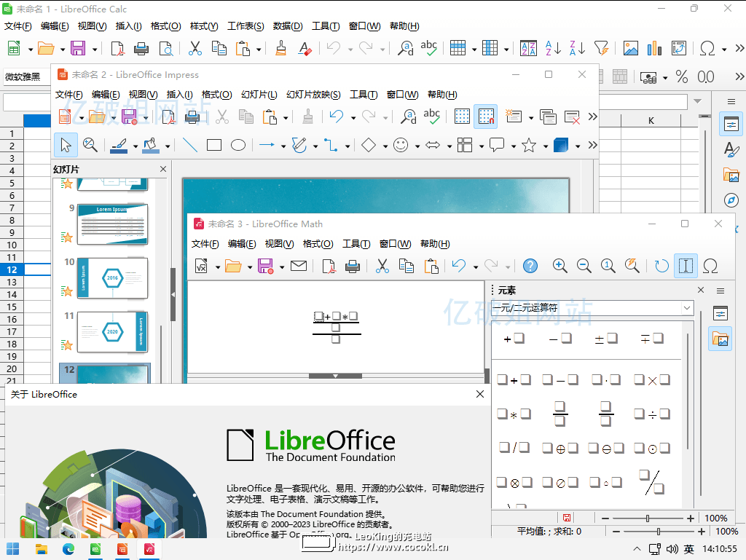
Task: Open Math 格式(O) menu
Action: pyautogui.click(x=318, y=244)
